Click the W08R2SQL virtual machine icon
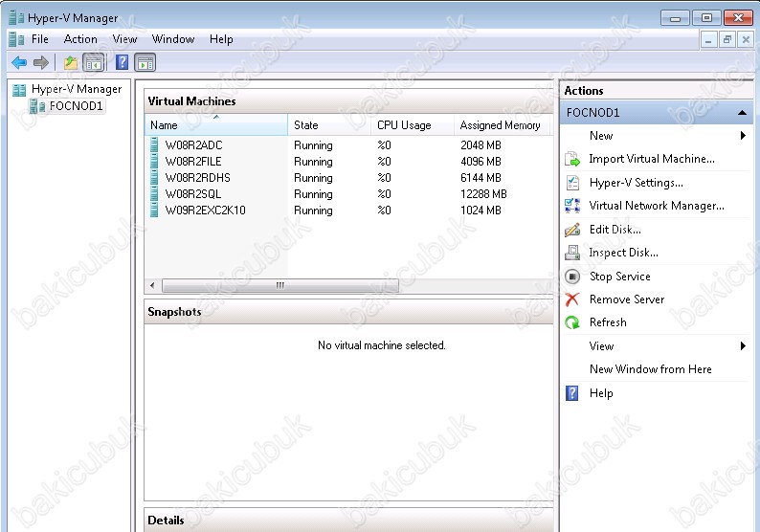The height and width of the screenshot is (532, 760). tap(154, 194)
